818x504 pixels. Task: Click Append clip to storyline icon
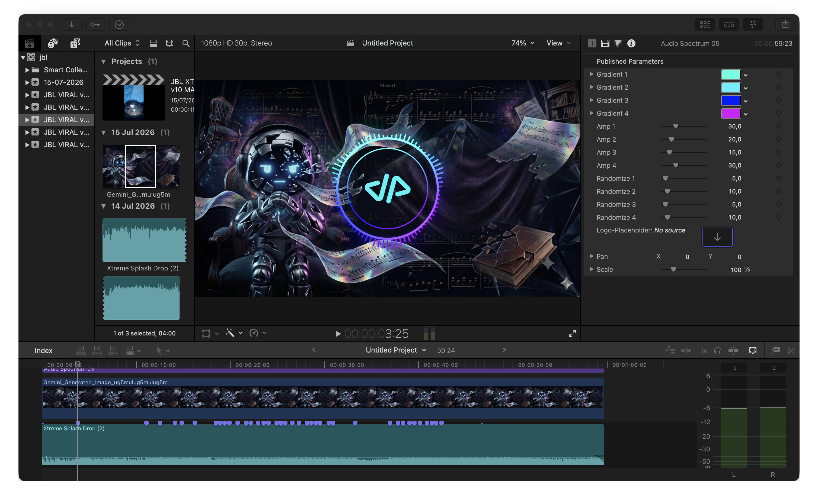pyautogui.click(x=113, y=350)
